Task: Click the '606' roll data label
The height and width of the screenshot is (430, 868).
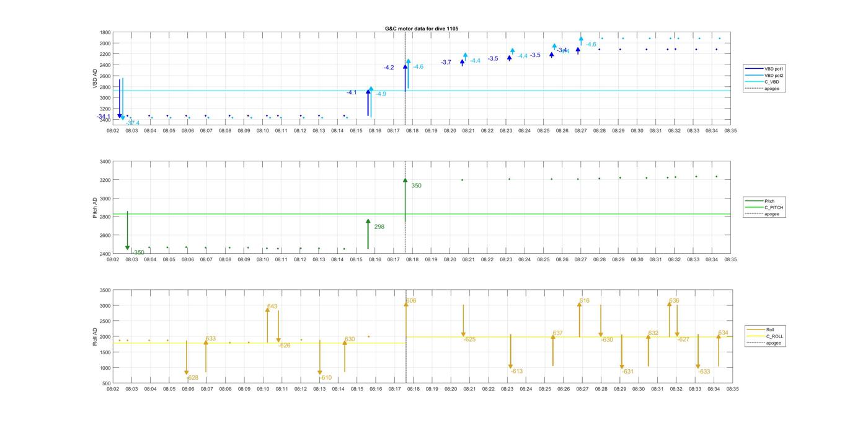Action: coord(411,301)
